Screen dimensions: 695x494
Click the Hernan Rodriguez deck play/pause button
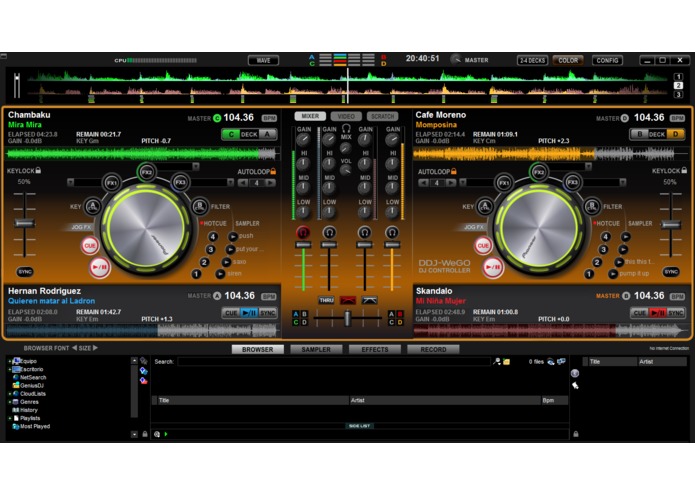(249, 313)
